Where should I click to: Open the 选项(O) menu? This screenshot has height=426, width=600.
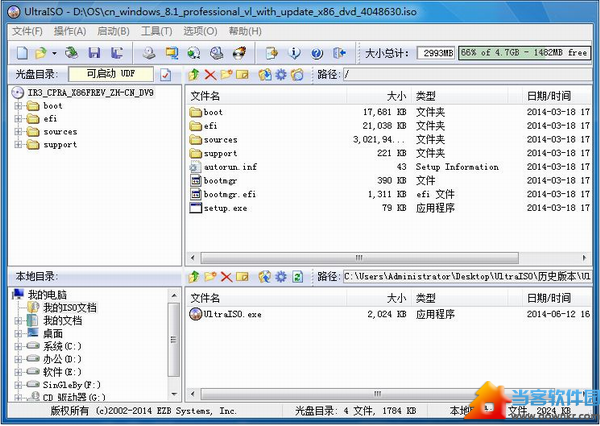pyautogui.click(x=200, y=31)
